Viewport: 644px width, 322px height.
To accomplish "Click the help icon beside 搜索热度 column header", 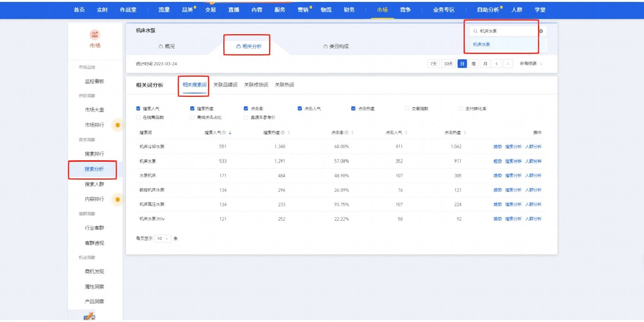I will tap(283, 133).
